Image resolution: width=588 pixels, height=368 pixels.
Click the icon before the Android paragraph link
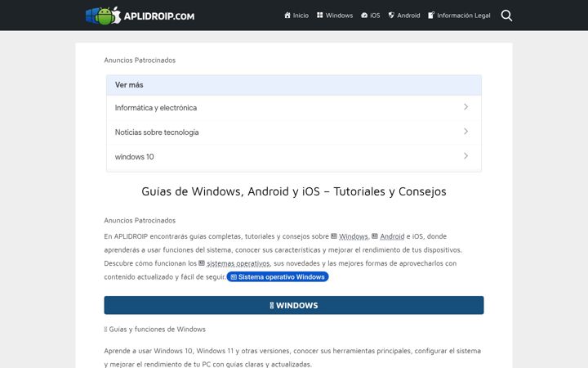[x=375, y=236]
